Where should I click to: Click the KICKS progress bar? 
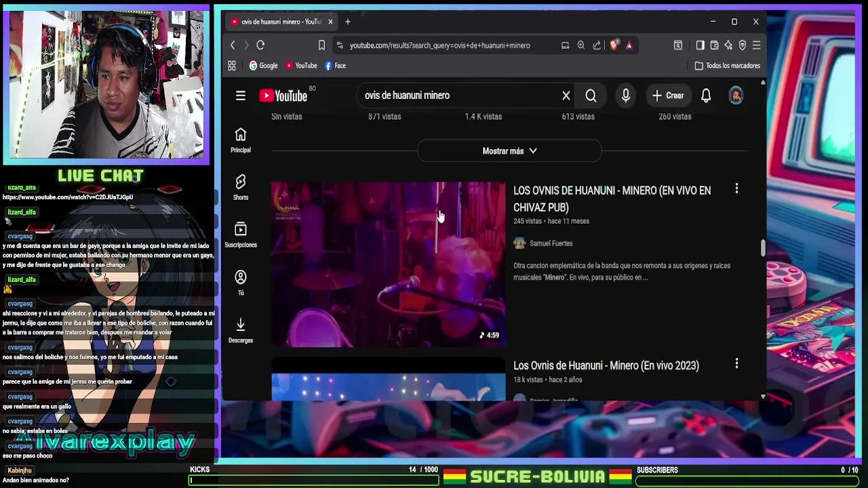(314, 481)
